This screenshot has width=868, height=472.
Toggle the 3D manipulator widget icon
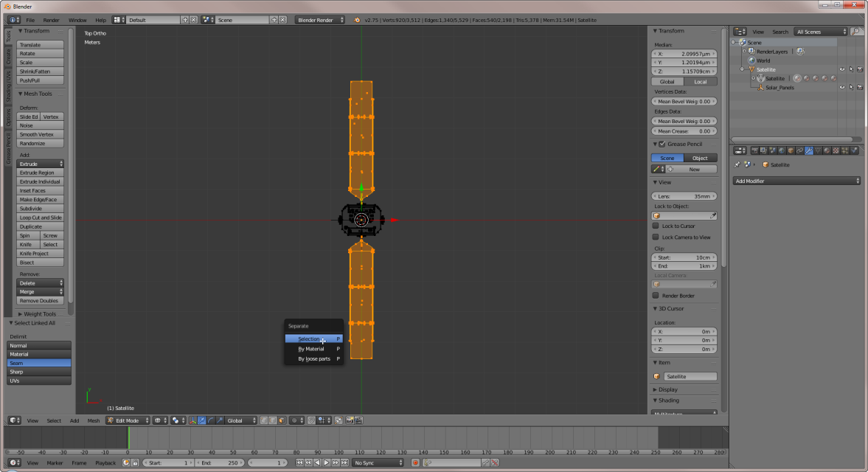point(193,420)
